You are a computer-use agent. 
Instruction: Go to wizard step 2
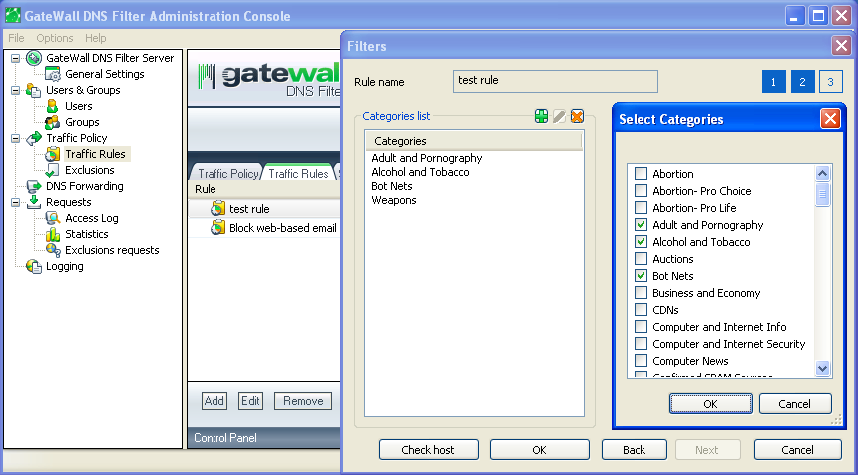click(x=802, y=82)
